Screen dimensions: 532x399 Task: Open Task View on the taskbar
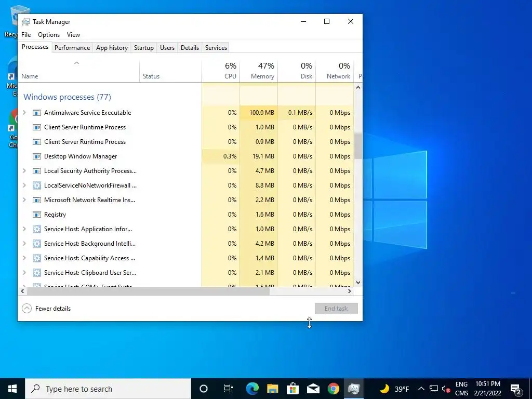(229, 389)
